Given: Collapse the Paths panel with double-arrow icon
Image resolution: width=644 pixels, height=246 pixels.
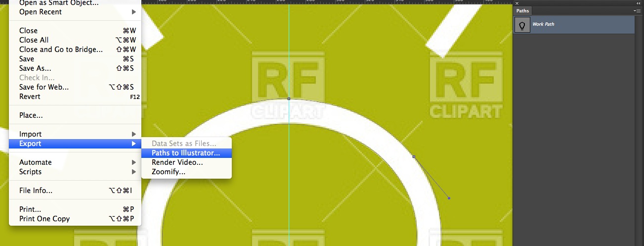Looking at the screenshot, I should coord(639,3).
